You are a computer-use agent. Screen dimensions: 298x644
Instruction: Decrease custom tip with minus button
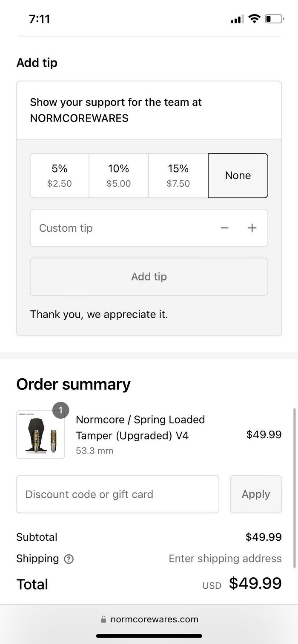pos(225,228)
